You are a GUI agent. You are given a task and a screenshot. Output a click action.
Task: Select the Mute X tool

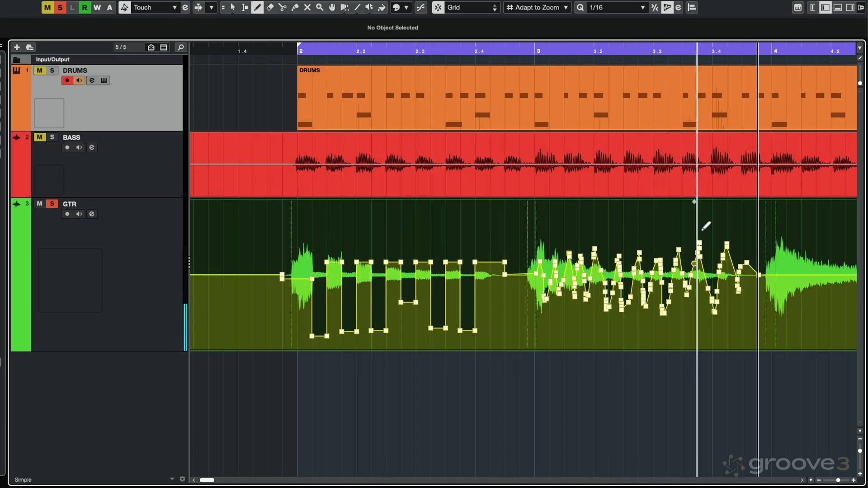(x=307, y=7)
